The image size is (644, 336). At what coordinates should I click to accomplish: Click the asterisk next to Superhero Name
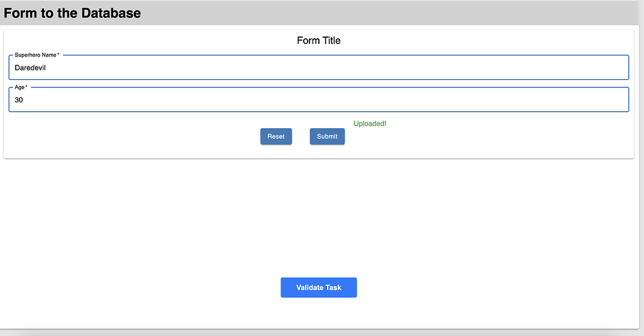[x=58, y=55]
